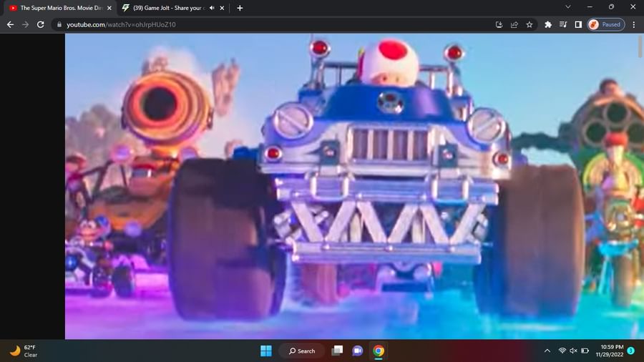This screenshot has height=362, width=644.
Task: Open the taskbar Search box
Action: [x=302, y=351]
